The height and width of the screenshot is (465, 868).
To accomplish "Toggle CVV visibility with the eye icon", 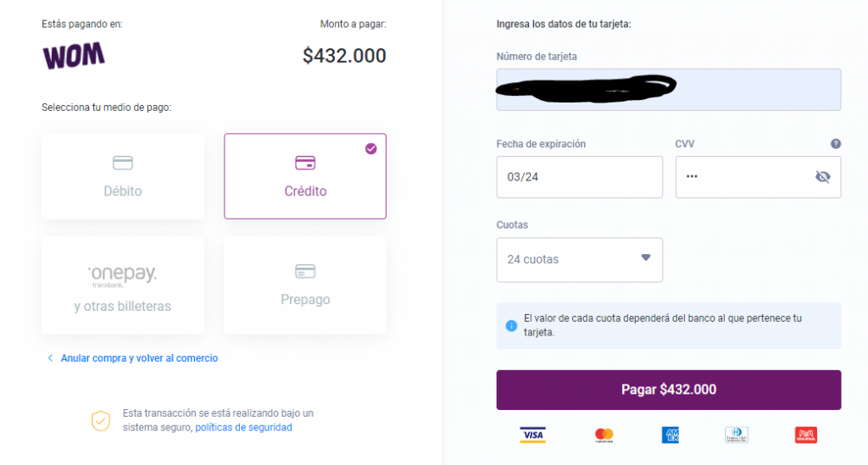I will click(822, 176).
